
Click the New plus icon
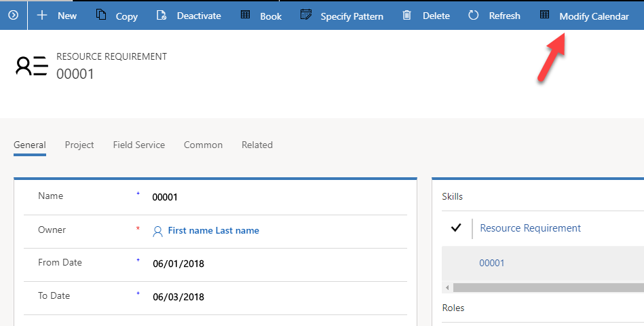(42, 15)
